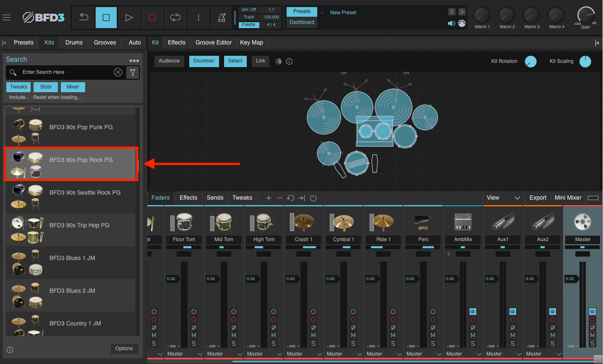The image size is (603, 364).
Task: Toggle the Slots include option
Action: point(46,87)
